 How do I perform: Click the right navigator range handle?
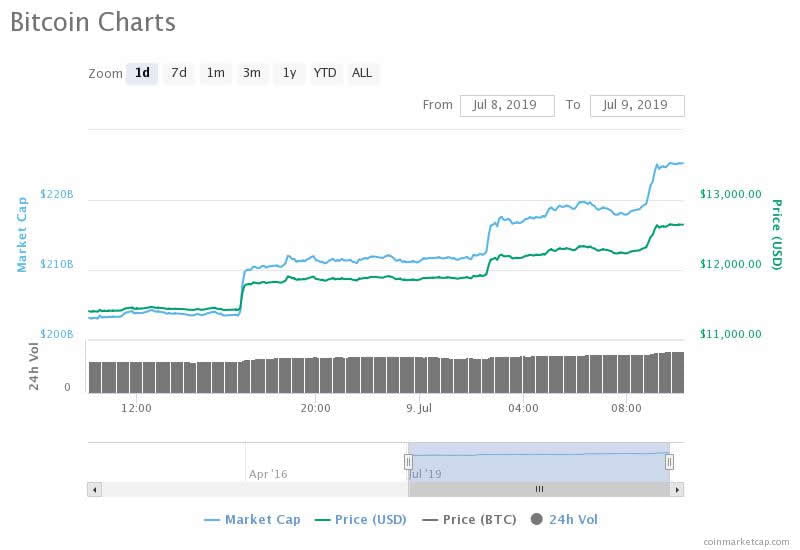669,461
